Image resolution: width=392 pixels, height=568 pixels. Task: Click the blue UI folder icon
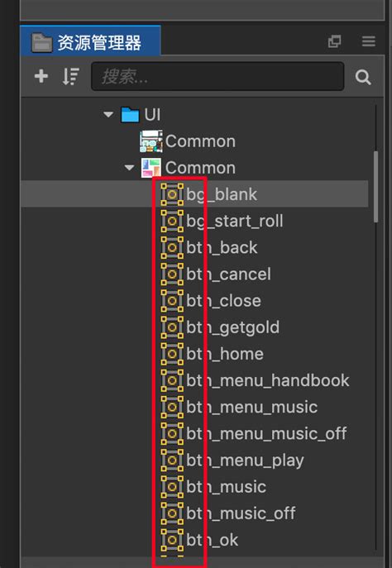click(130, 115)
